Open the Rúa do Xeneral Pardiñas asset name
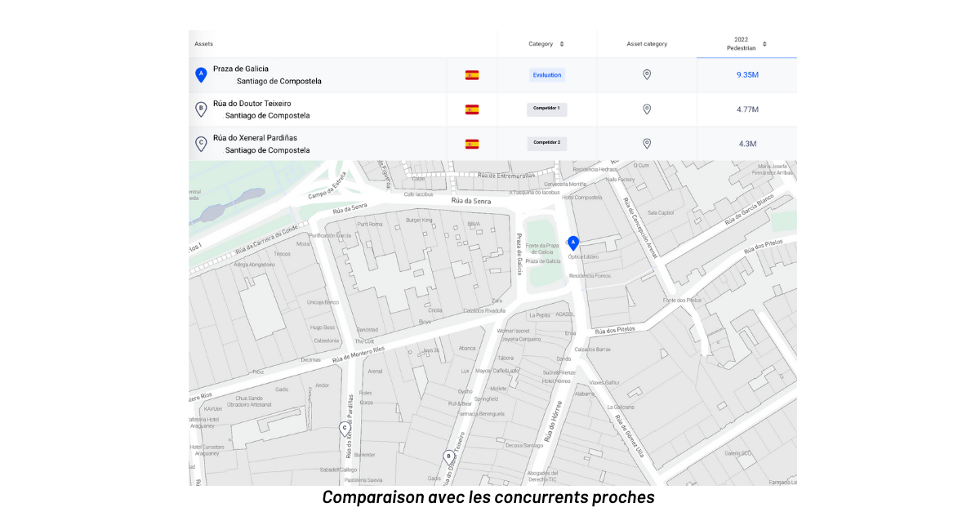 [255, 137]
